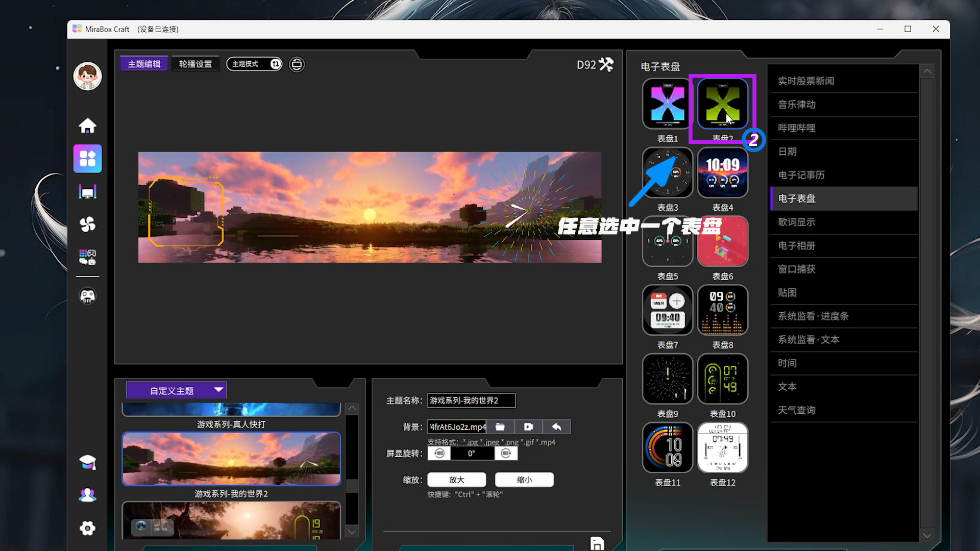
Task: Open the fan control icon
Action: point(87,224)
